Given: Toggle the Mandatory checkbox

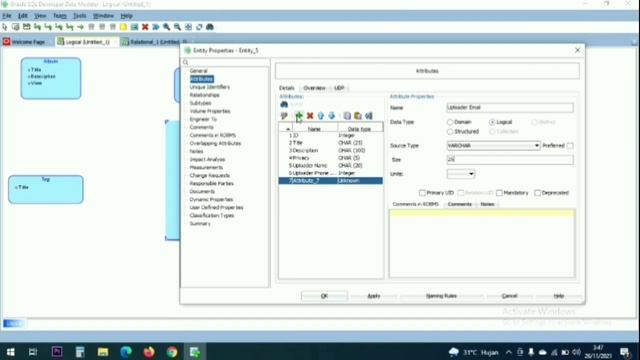Looking at the screenshot, I should point(499,193).
